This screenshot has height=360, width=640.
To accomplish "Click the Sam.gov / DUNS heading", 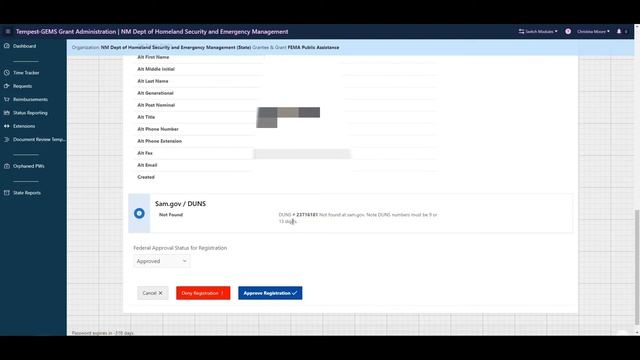I will [180, 204].
